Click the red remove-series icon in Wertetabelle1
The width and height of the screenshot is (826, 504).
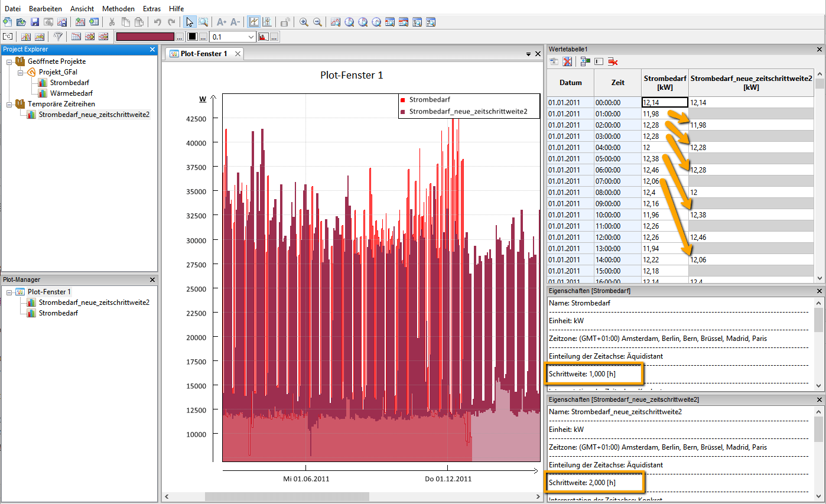pos(613,61)
